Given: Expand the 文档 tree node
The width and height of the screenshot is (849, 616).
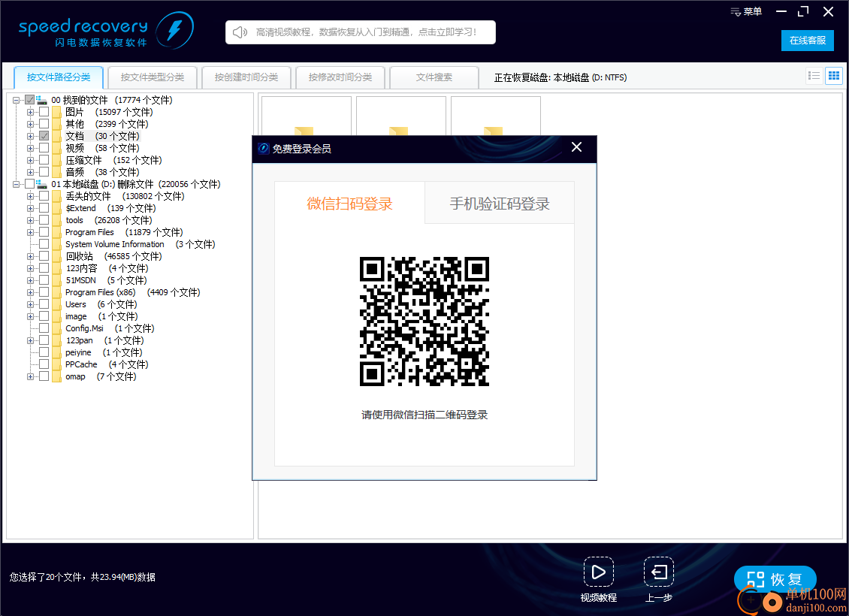Looking at the screenshot, I should 30,136.
